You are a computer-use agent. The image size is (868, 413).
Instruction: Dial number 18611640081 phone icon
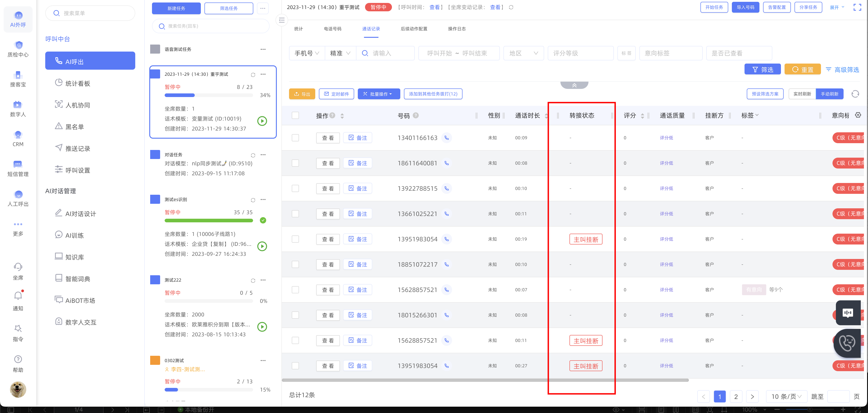click(x=446, y=163)
